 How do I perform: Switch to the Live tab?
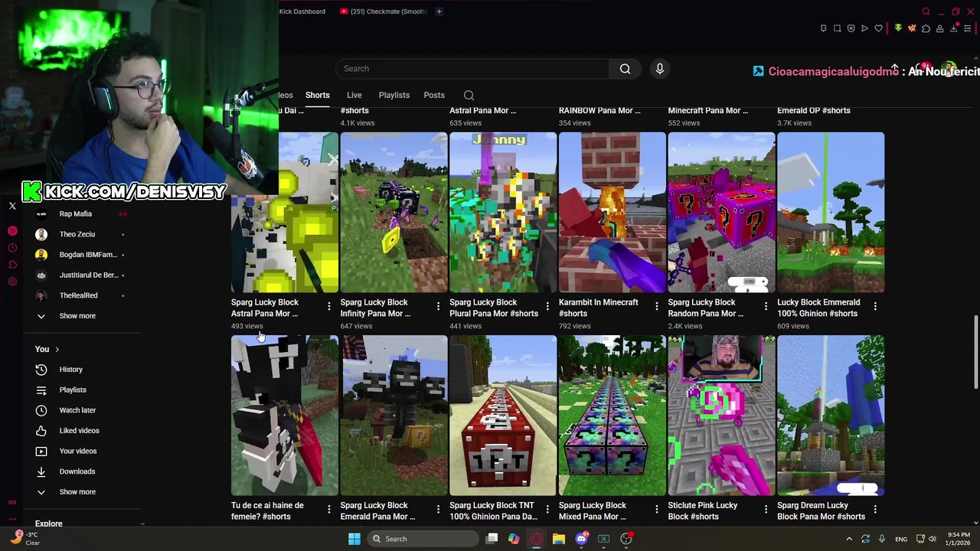(354, 95)
